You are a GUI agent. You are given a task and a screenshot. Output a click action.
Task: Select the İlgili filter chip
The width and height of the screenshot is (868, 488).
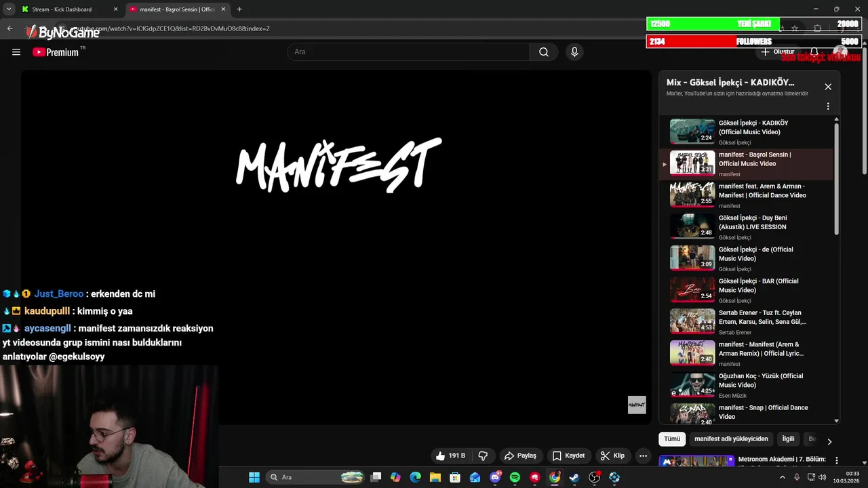(788, 439)
